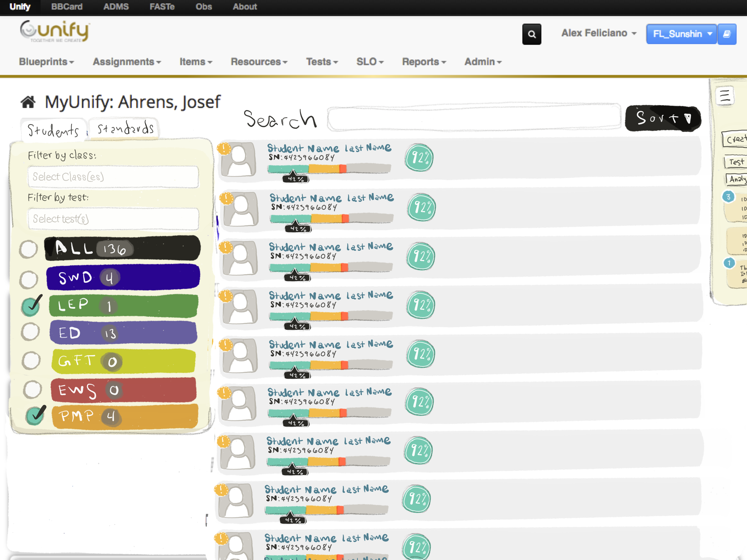Click the eighth student's 92% badge
This screenshot has height=560, width=747.
point(416,499)
